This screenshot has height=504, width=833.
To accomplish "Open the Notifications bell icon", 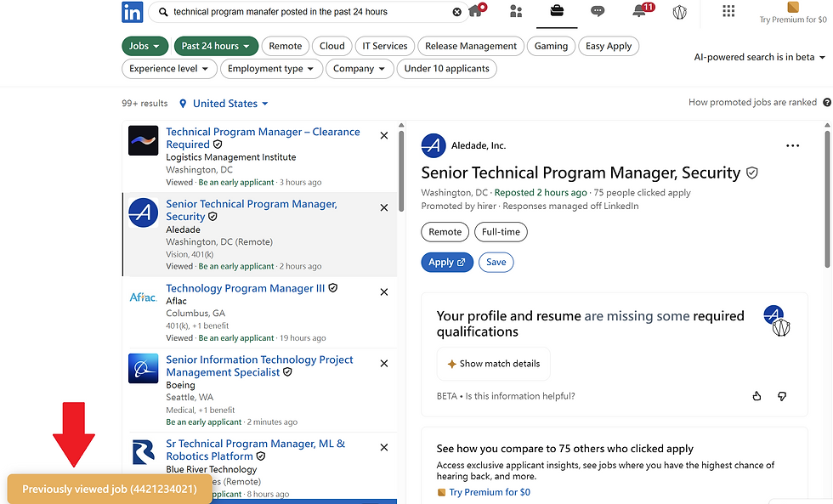I will point(639,11).
